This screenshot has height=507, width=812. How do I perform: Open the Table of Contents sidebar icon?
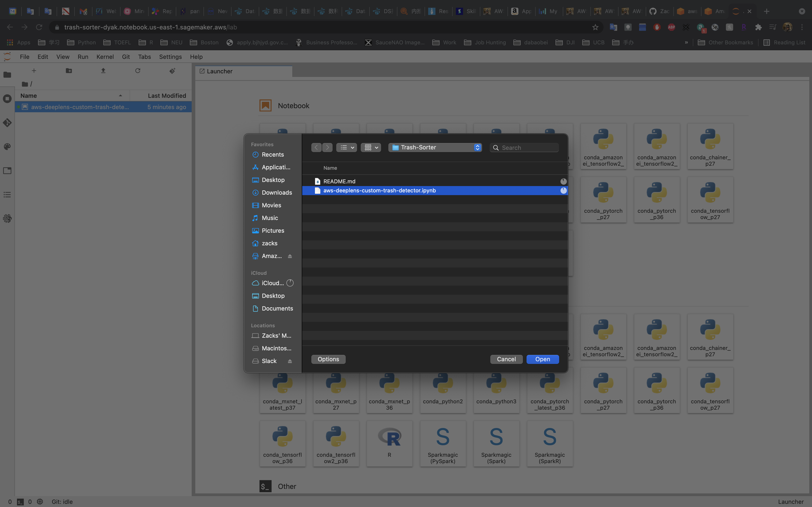click(x=7, y=195)
